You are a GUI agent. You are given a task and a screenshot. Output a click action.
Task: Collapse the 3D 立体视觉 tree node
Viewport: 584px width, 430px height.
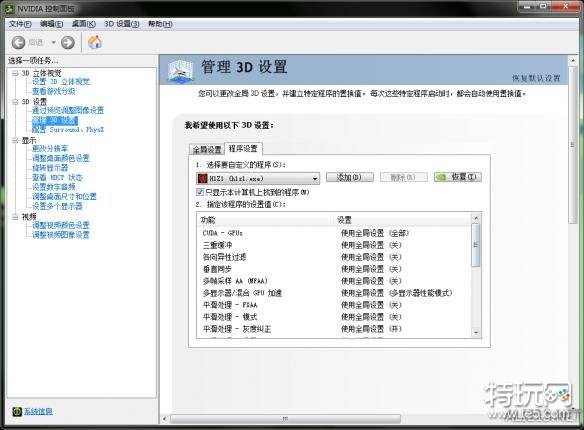click(15, 73)
